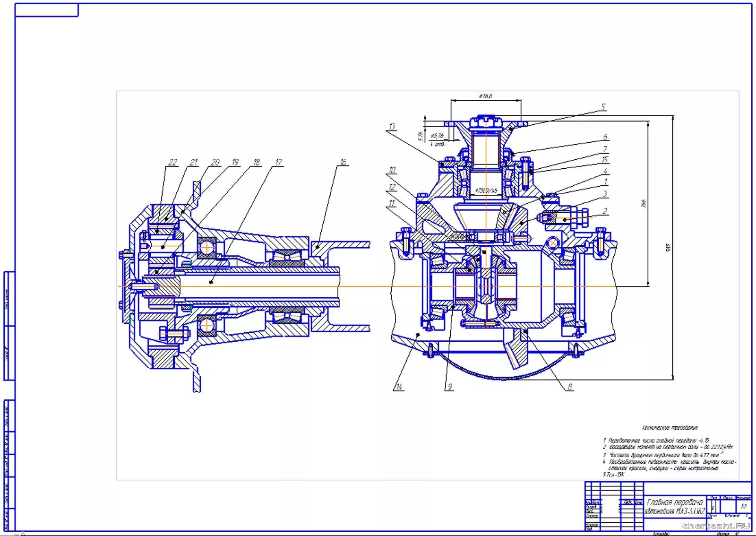Click part callout number "16"
The width and height of the screenshot is (756, 536).
coord(343,162)
